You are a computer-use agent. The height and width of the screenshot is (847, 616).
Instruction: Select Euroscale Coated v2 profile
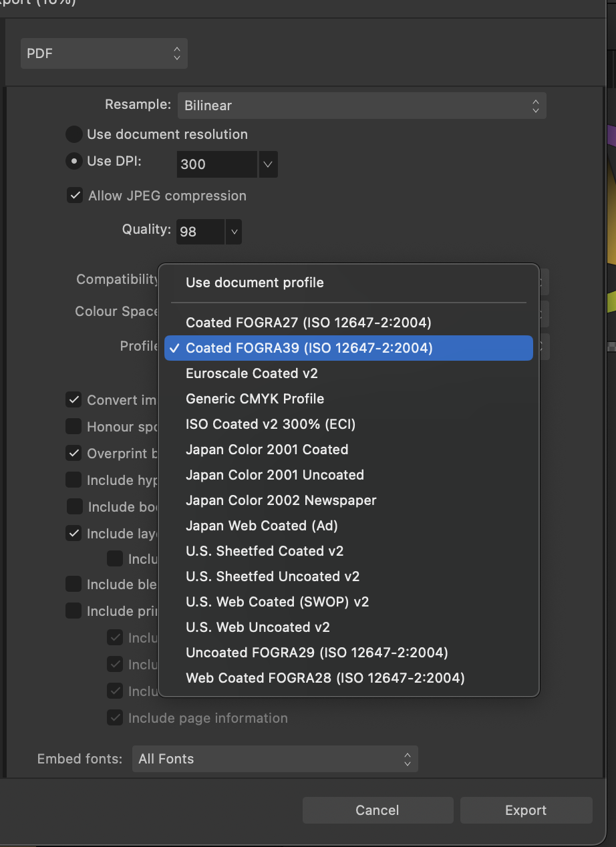pos(253,373)
